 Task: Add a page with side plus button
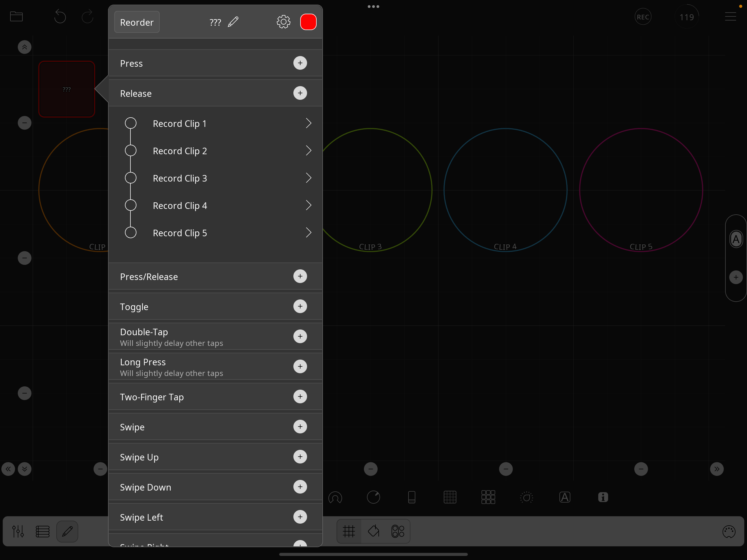(736, 277)
